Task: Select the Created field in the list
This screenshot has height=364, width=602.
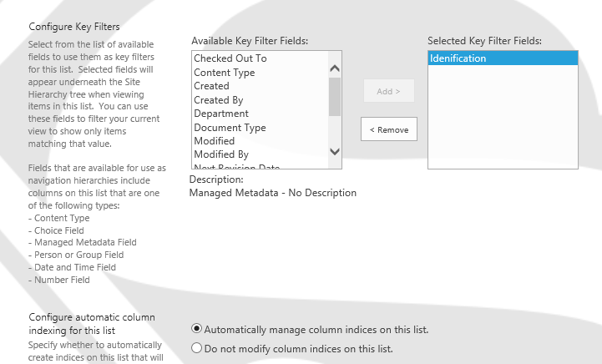Action: pos(211,86)
